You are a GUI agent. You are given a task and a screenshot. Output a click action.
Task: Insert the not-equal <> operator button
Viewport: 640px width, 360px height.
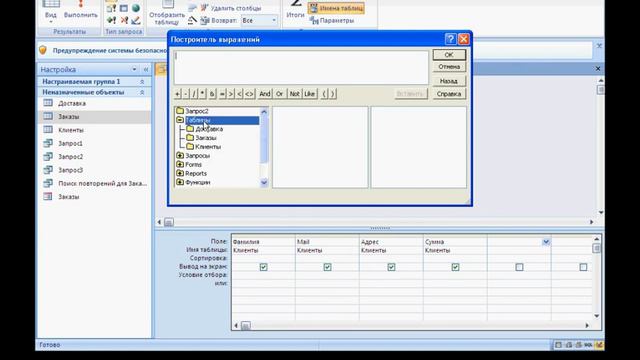(x=249, y=94)
